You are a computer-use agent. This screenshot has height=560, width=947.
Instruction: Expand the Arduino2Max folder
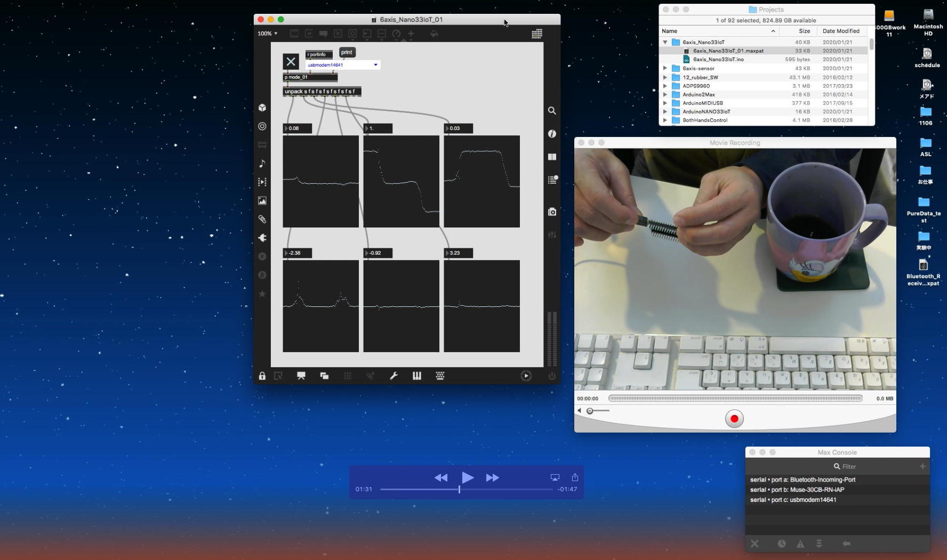point(665,94)
